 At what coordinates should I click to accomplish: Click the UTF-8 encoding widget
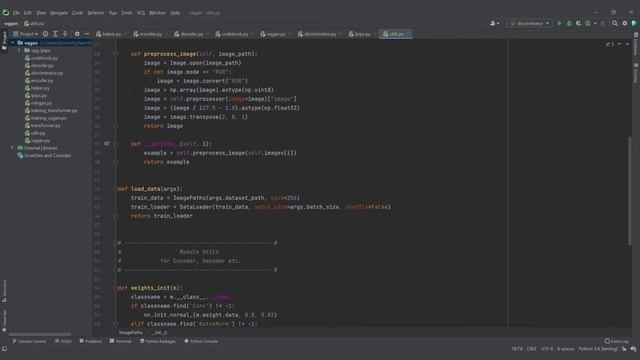click(547, 349)
